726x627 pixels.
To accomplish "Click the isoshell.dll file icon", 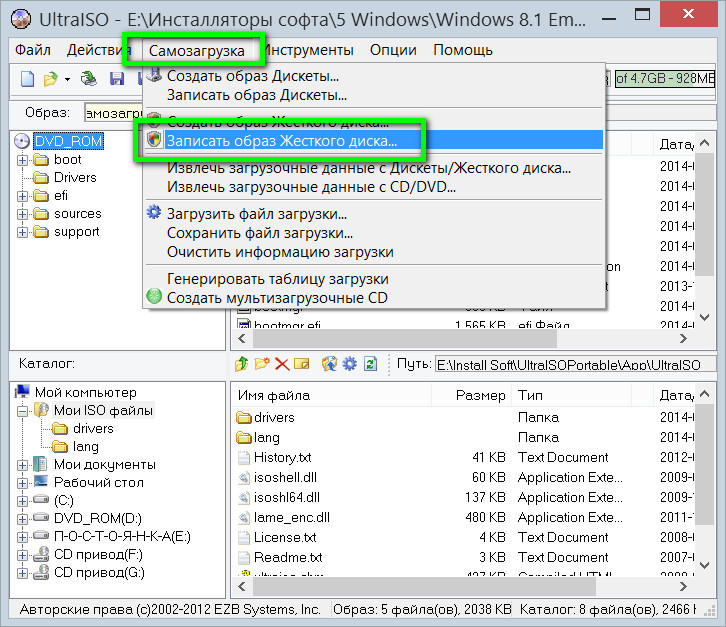I will pyautogui.click(x=244, y=477).
